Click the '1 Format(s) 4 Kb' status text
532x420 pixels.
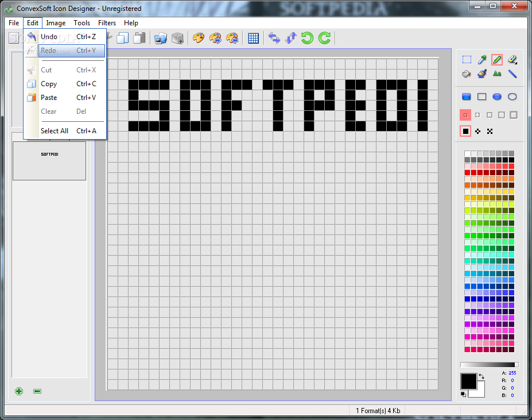378,411
